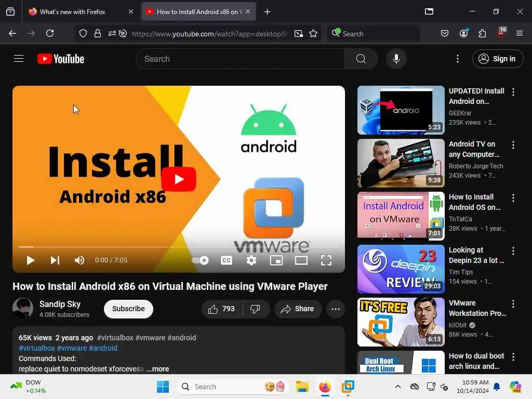Open VMware from the taskbar
This screenshot has height=399, width=532.
348,387
